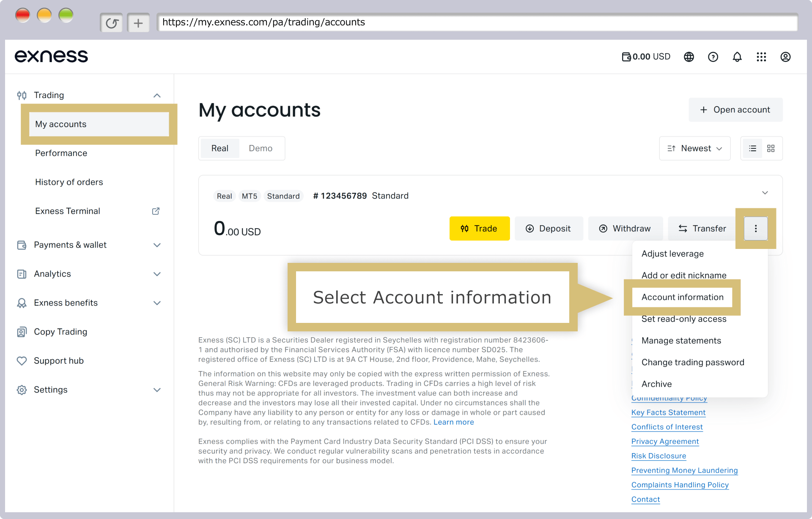Screen dimensions: 812x519
Task: Click the 0.00 USD account balance
Action: [x=237, y=229]
